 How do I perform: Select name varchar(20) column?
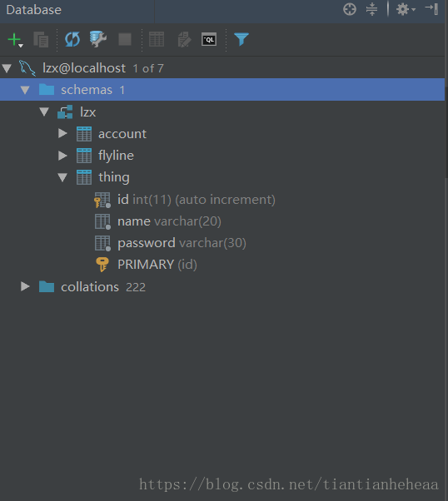169,221
